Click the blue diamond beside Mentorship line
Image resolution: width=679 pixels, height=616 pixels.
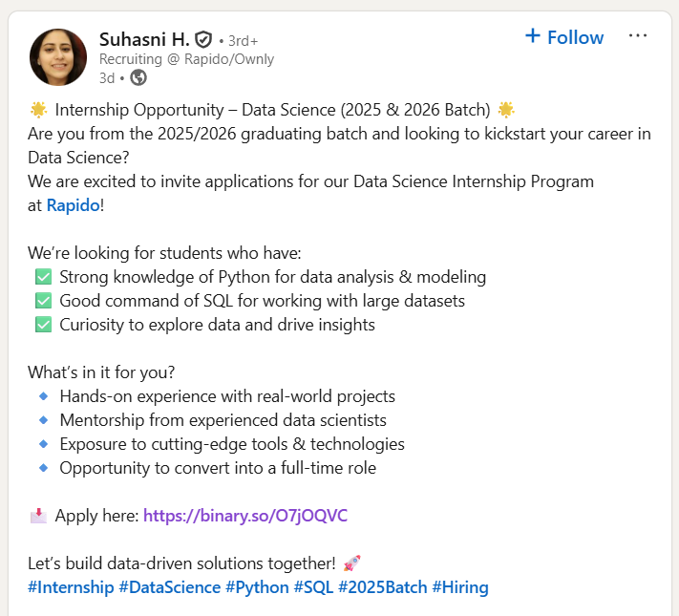tap(43, 419)
